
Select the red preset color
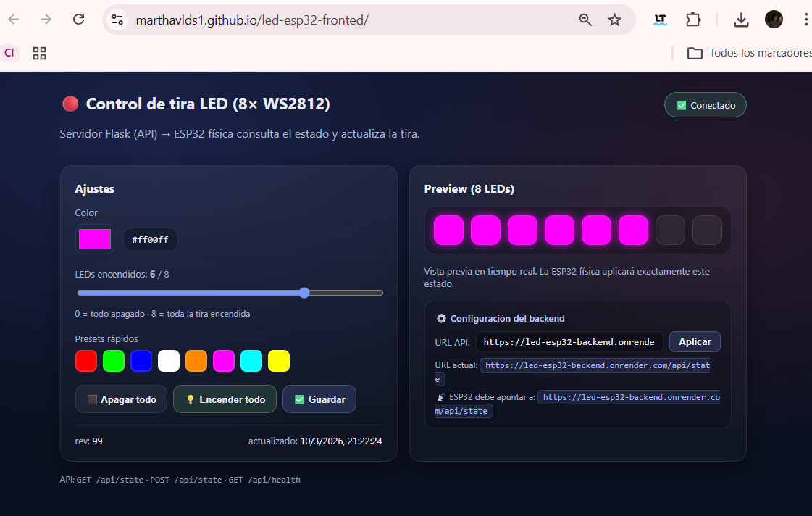(86, 361)
